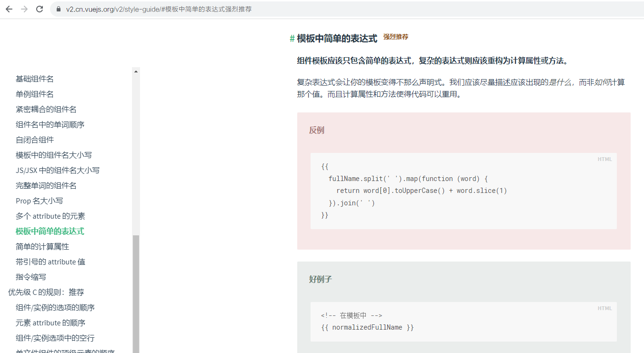Click the 强烈推荐 badge next to heading
Image resolution: width=644 pixels, height=353 pixels.
[396, 37]
